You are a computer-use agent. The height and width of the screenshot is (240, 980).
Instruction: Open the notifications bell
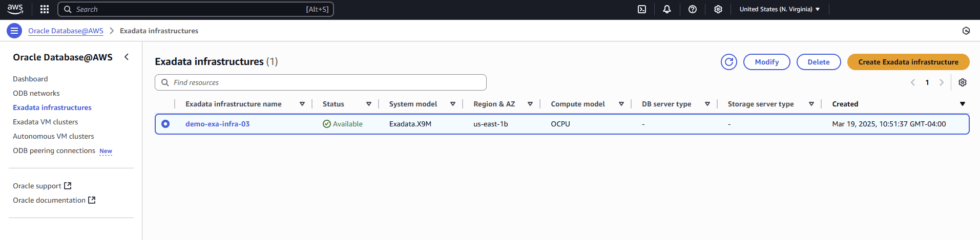click(x=667, y=9)
